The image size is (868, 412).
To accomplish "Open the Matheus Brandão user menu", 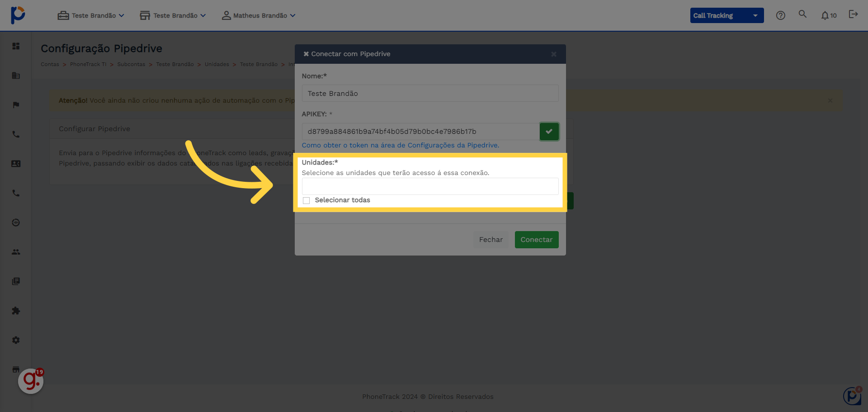I will coord(259,15).
